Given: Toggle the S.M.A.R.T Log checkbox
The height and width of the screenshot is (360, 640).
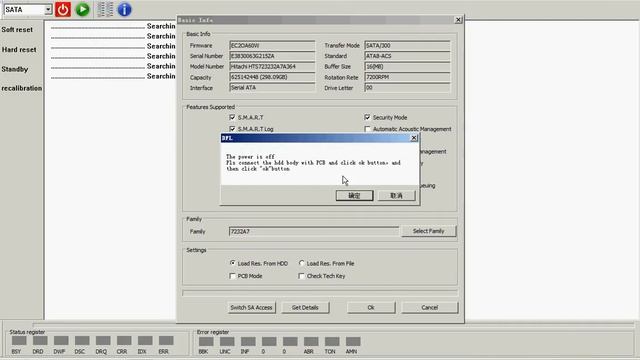Looking at the screenshot, I should 232,129.
